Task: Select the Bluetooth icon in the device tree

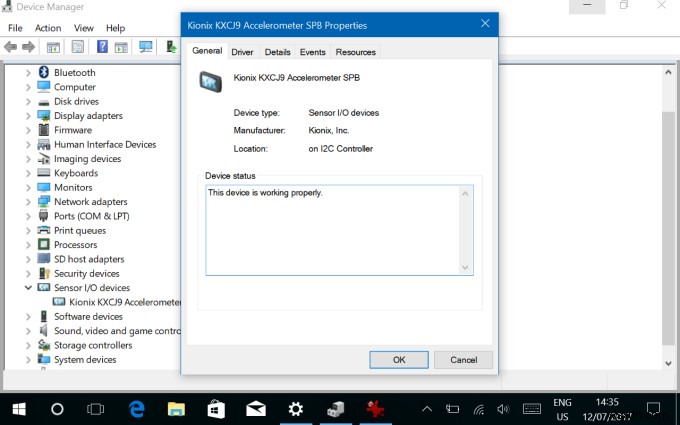Action: [44, 72]
